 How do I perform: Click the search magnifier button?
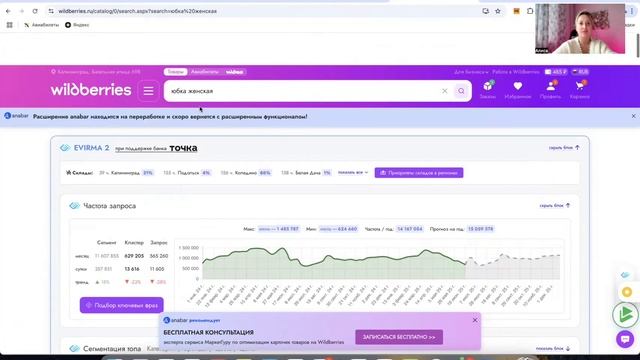click(x=461, y=91)
